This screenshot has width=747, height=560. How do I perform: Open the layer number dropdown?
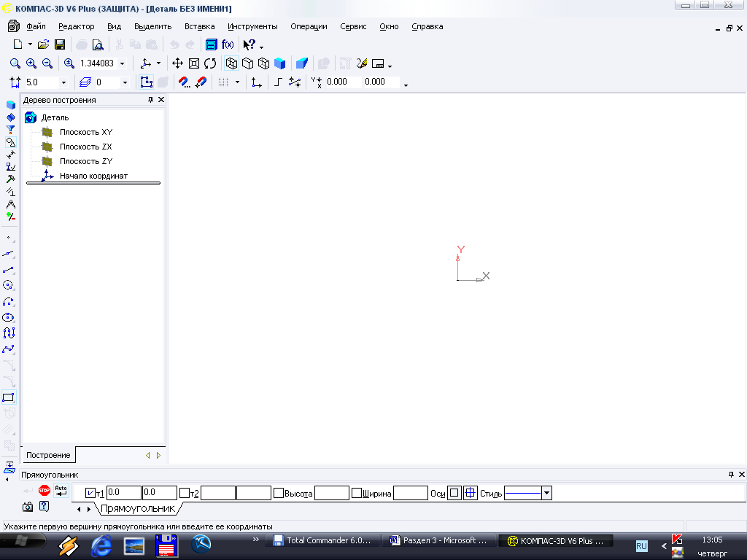coord(125,82)
